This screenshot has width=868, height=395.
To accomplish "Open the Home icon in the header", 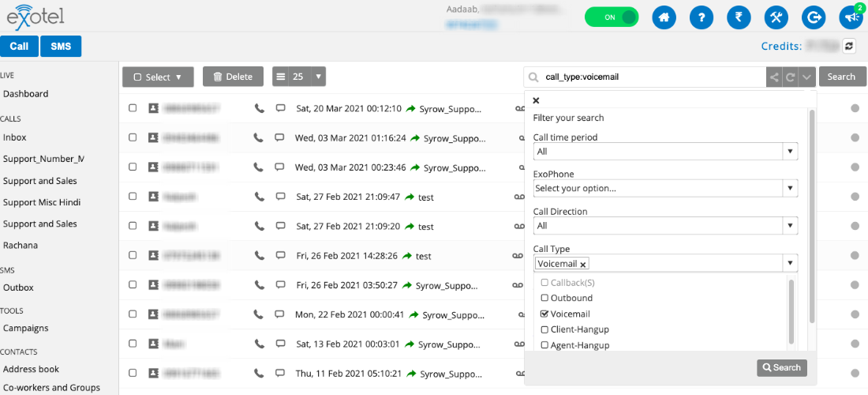I will click(x=664, y=17).
